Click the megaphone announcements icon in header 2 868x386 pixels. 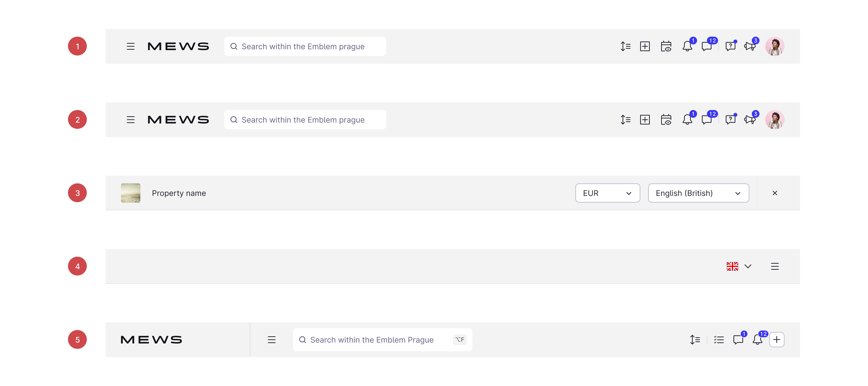750,120
